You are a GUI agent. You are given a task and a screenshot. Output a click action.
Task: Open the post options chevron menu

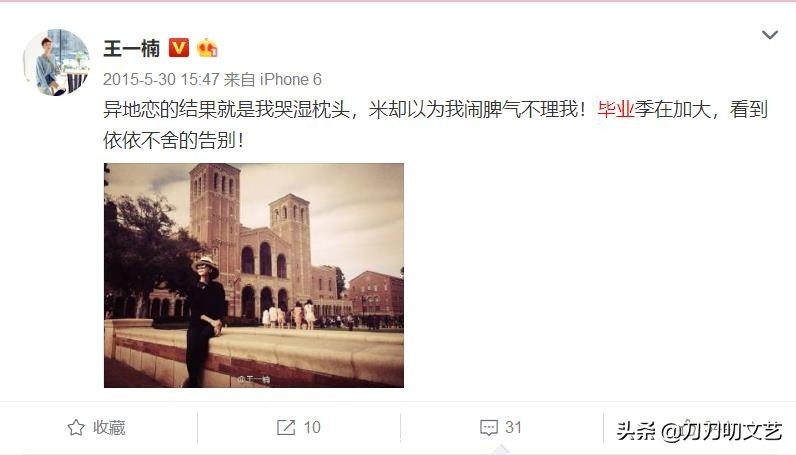click(x=770, y=35)
